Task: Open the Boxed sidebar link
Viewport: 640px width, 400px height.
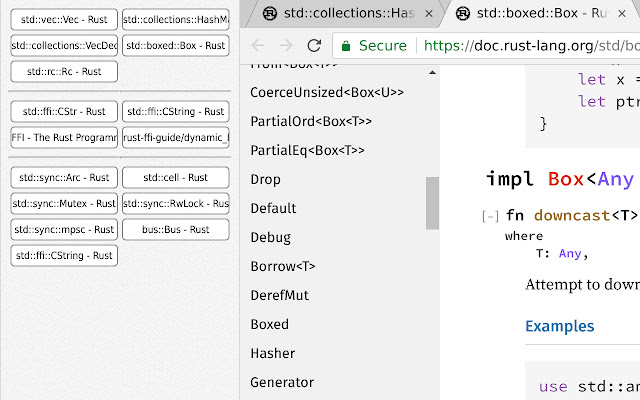Action: [269, 324]
